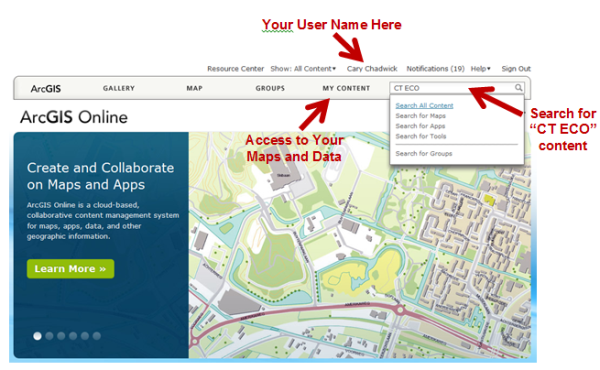The width and height of the screenshot is (600, 370).
Task: Choose Search for Maps option
Action: 420,116
